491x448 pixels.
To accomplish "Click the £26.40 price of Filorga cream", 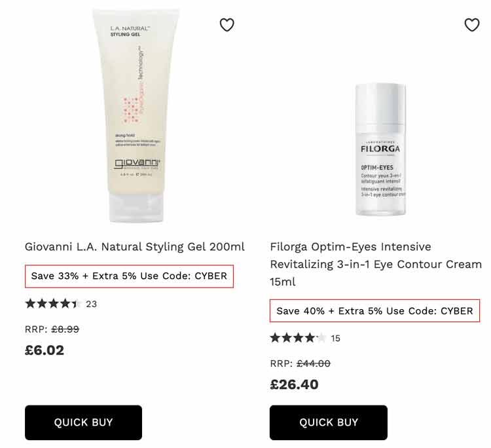I will click(x=294, y=384).
